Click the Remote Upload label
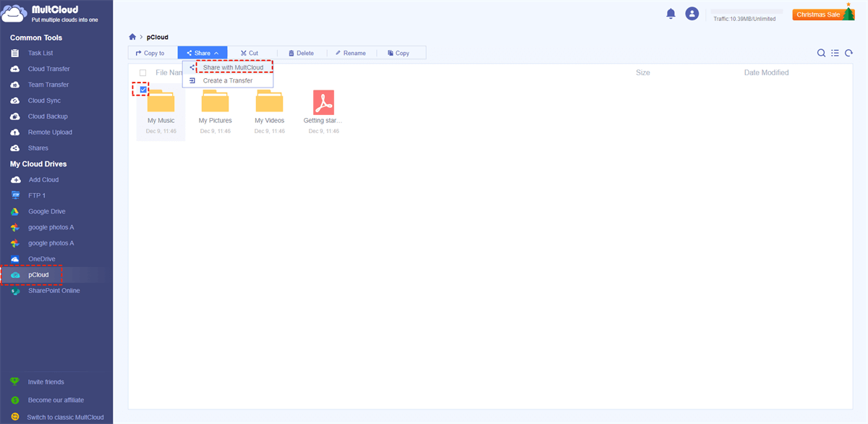 (x=50, y=132)
